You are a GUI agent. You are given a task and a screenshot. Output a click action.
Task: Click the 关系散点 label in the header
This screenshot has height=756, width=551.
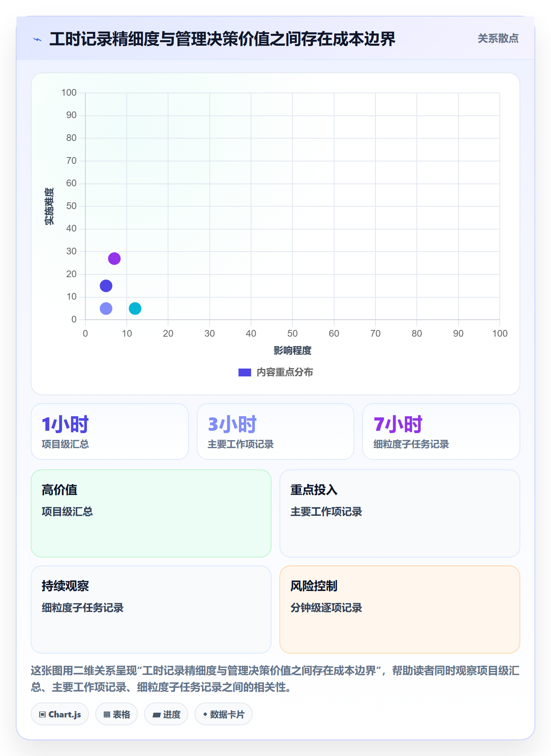498,39
